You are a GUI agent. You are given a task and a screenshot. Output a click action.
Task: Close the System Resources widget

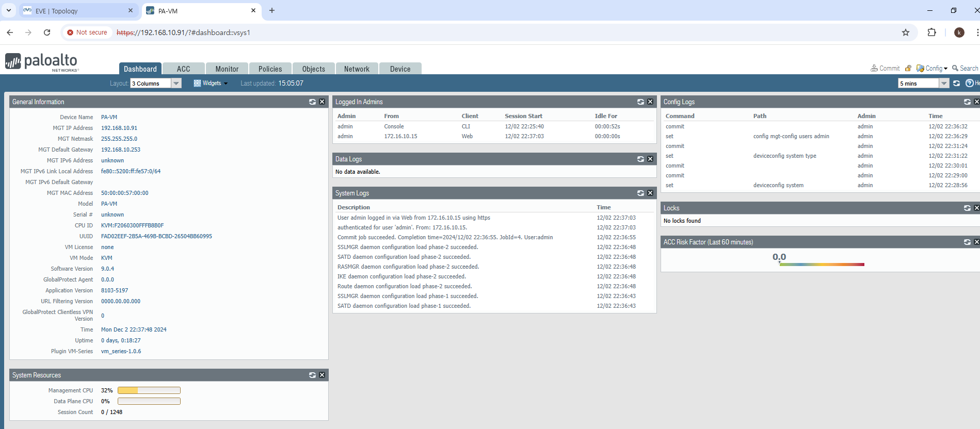coord(322,375)
